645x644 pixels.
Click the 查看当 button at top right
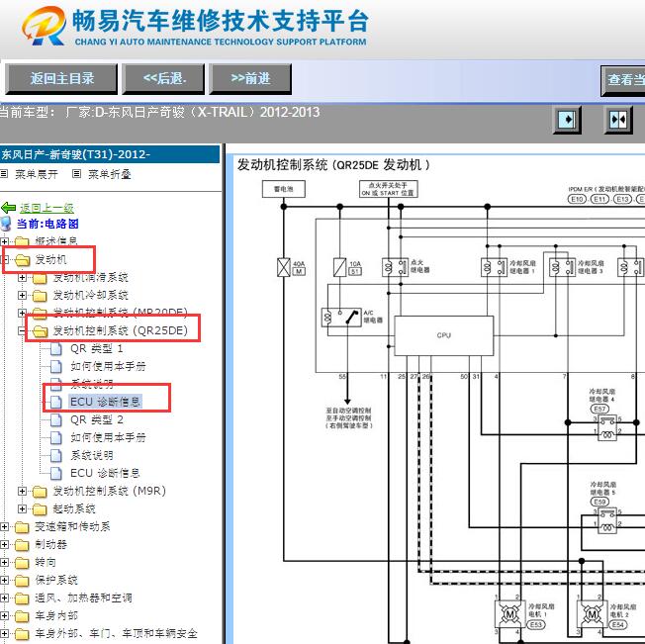point(623,80)
